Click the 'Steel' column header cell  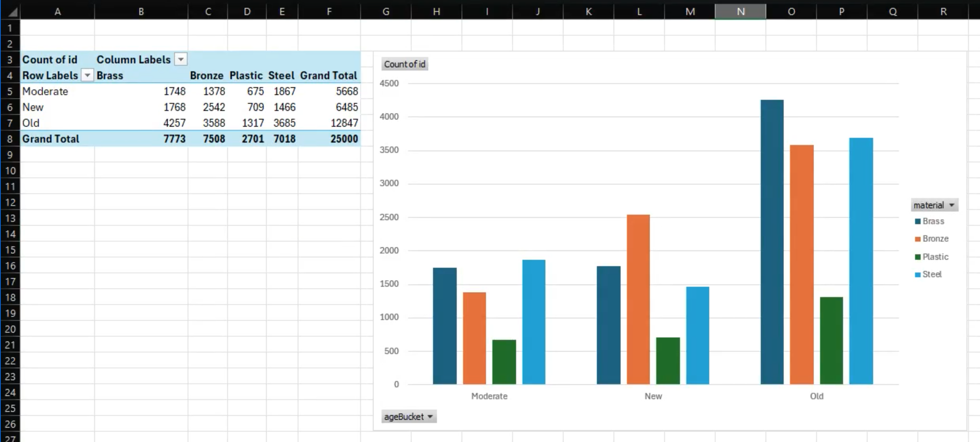282,75
